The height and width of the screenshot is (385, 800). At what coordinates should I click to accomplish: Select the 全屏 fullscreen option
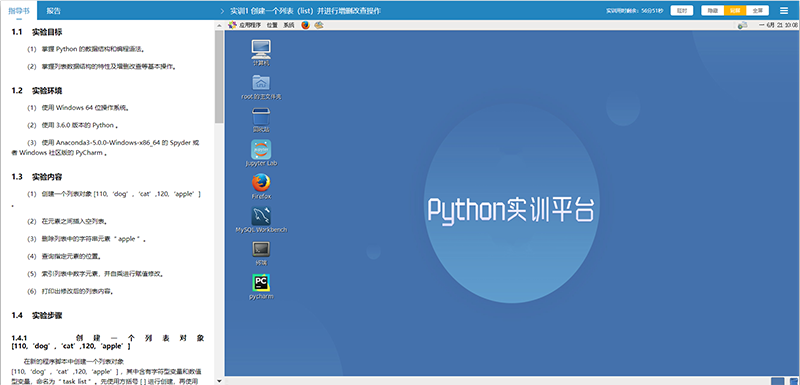pyautogui.click(x=758, y=10)
